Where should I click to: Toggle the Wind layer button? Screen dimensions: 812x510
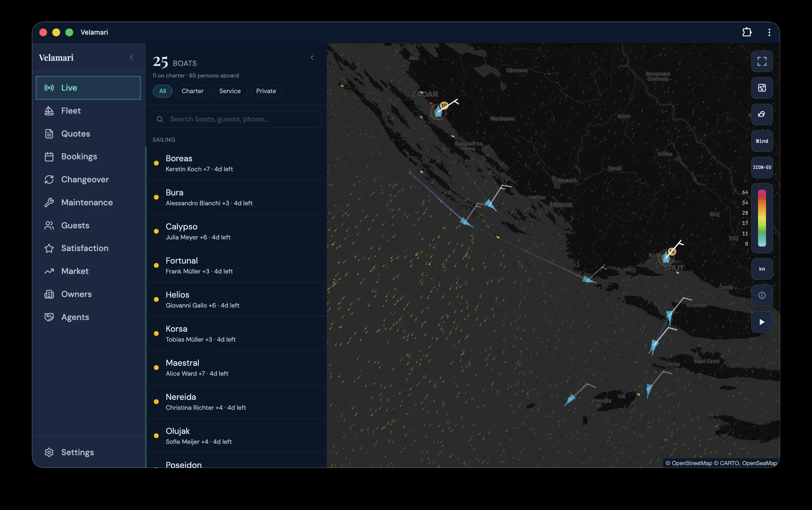(762, 141)
